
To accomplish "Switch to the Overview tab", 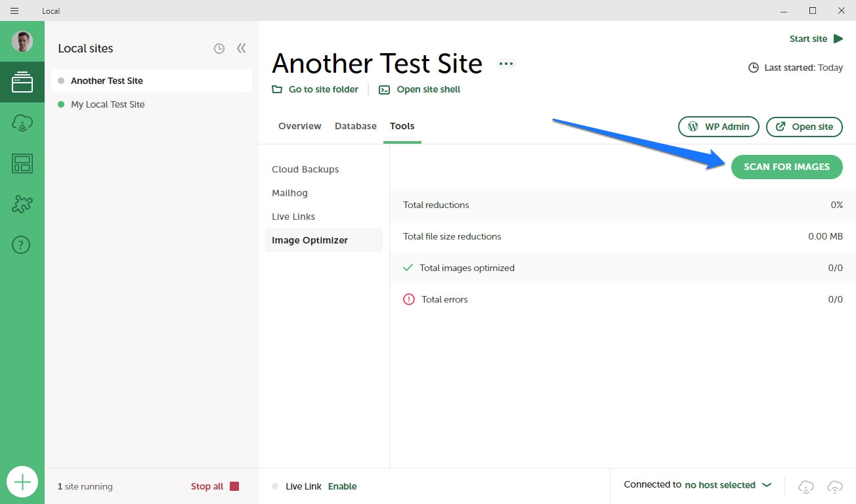I will 300,126.
